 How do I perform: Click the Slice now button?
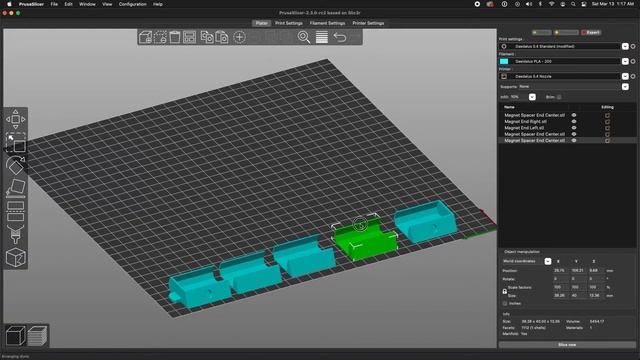click(x=567, y=345)
